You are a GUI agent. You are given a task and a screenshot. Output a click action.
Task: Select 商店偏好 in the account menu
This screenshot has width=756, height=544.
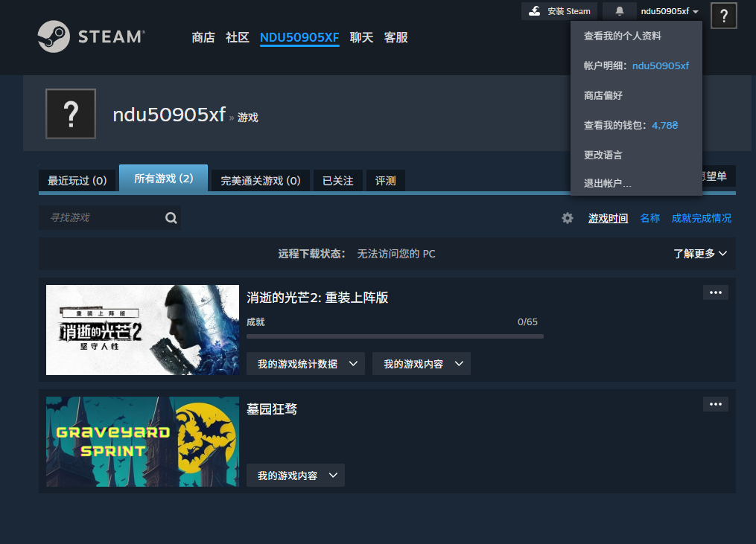603,95
